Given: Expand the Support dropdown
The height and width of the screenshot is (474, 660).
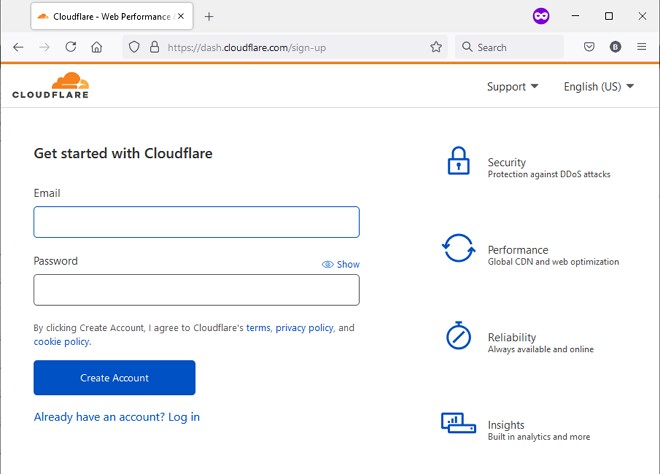Looking at the screenshot, I should pyautogui.click(x=512, y=87).
